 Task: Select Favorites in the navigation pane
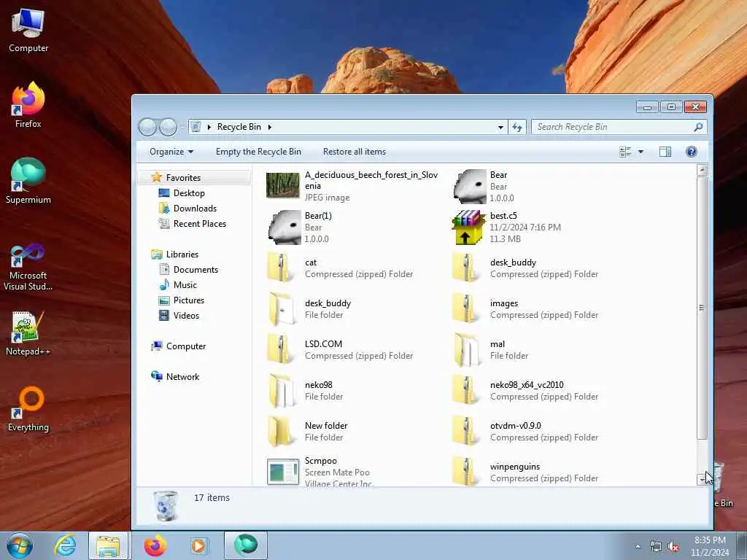tap(183, 178)
